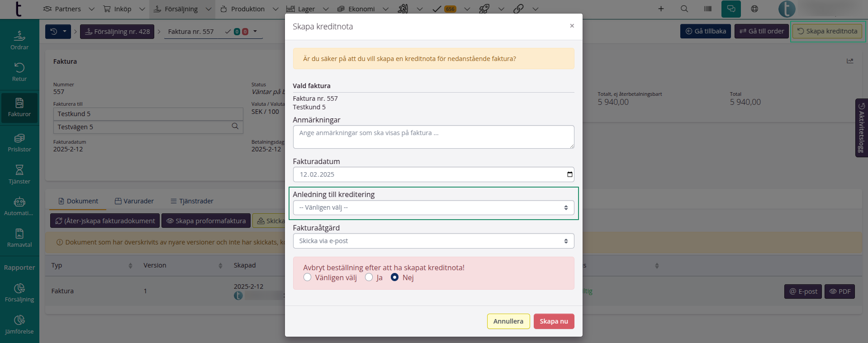Screen dimensions: 868x343
Task: Open the Ordrar sidebar section
Action: pyautogui.click(x=19, y=40)
